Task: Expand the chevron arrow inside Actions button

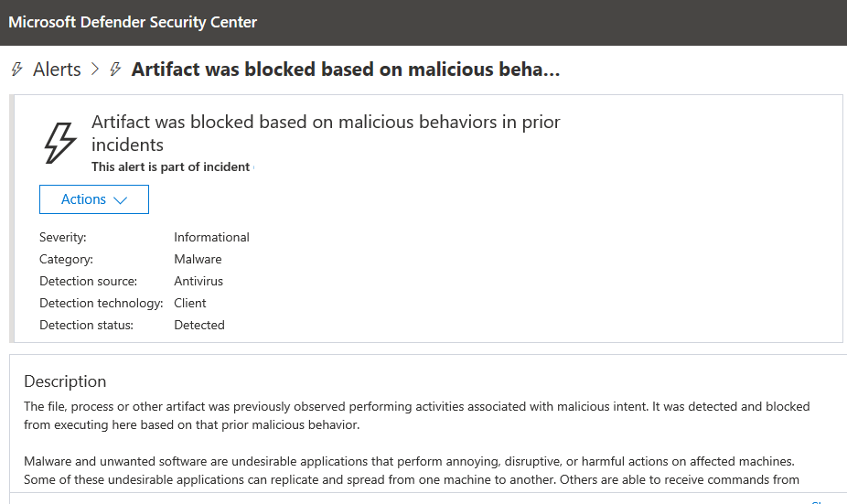Action: click(x=120, y=200)
